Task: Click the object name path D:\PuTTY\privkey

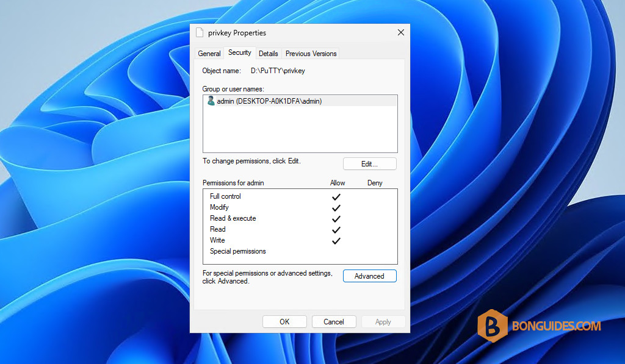Action: 278,71
